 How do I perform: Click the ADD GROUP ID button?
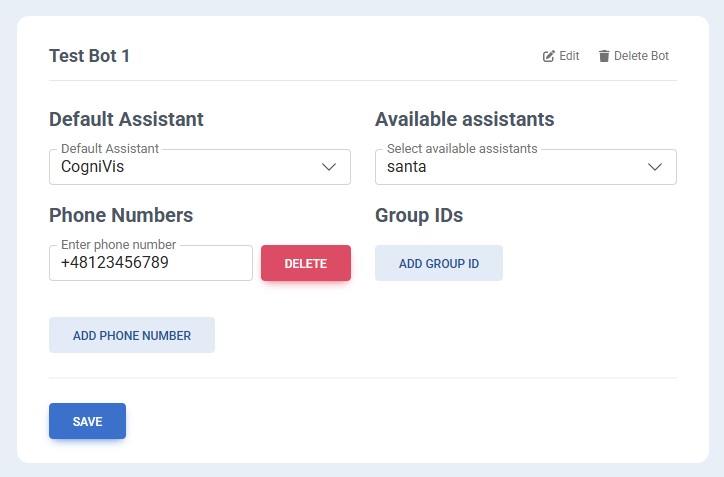pyautogui.click(x=438, y=264)
